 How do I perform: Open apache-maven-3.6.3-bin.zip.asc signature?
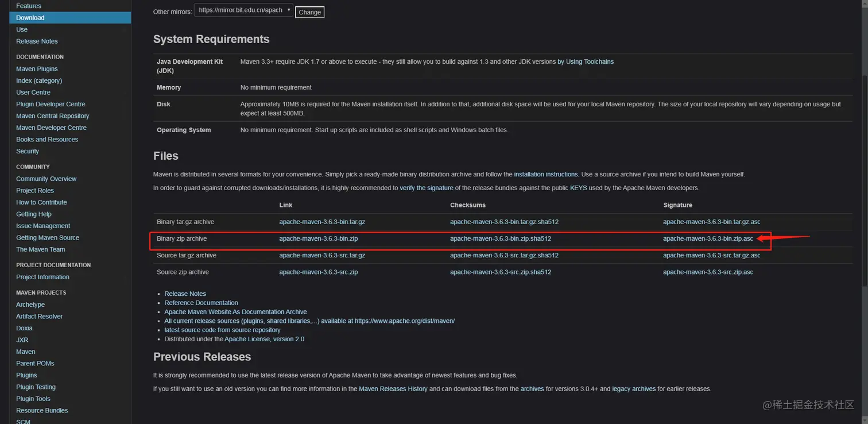click(708, 238)
